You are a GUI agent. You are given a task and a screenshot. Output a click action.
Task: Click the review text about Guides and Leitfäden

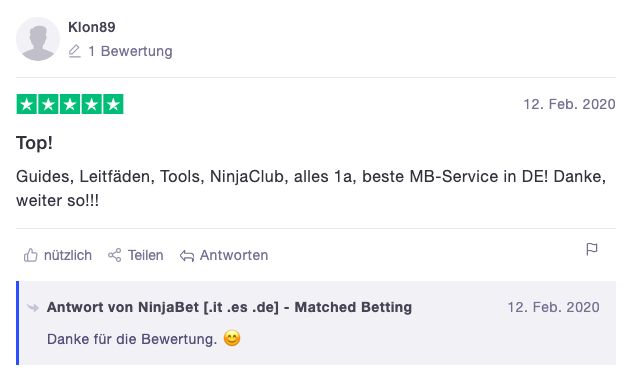(x=311, y=188)
